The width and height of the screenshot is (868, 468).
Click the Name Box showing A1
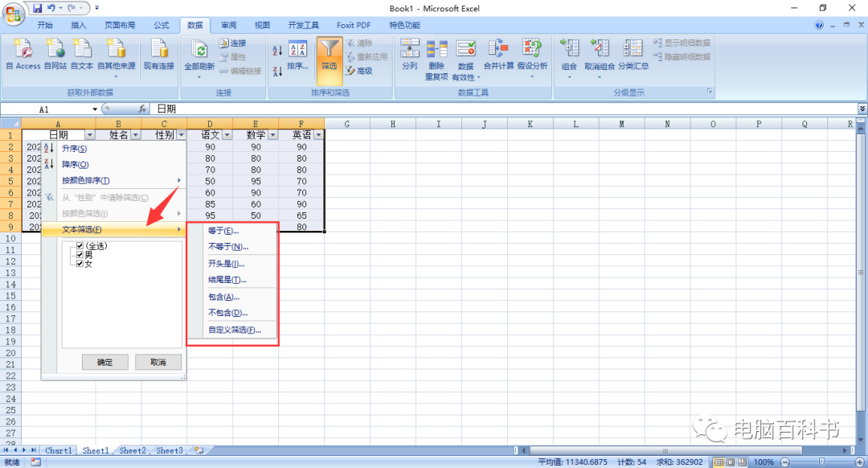(47, 109)
